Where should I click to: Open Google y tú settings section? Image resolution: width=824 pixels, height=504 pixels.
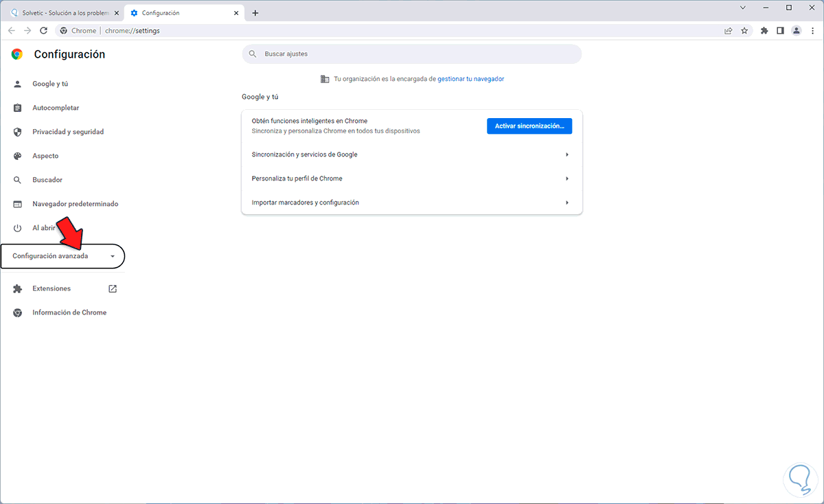(50, 84)
